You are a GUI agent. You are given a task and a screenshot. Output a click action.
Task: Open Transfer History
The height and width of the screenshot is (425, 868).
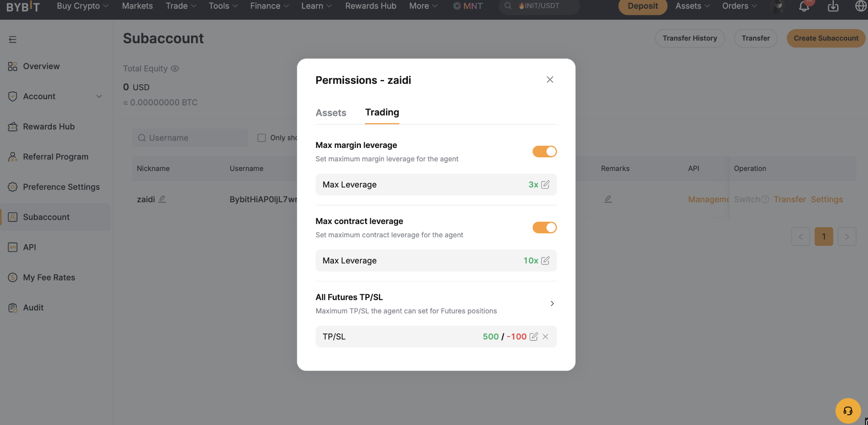(x=690, y=38)
